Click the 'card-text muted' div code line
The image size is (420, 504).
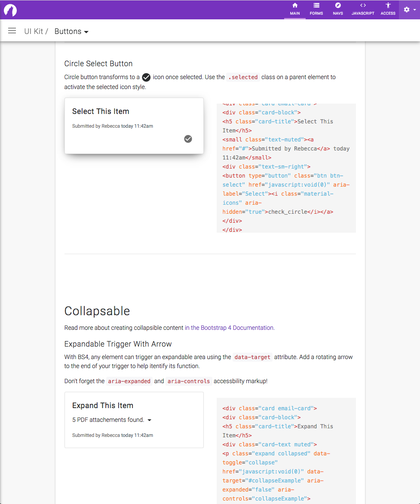270,444
